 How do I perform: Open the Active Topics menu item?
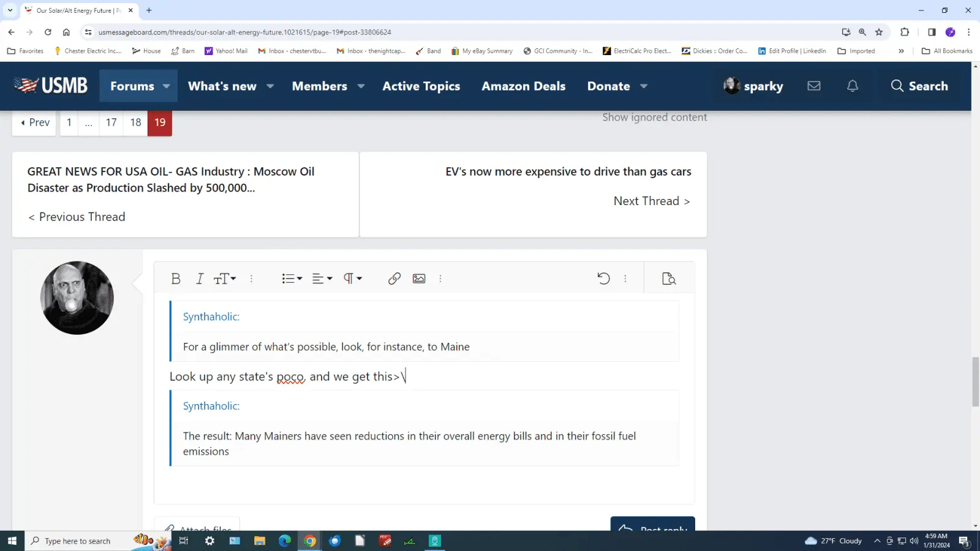[x=421, y=86]
